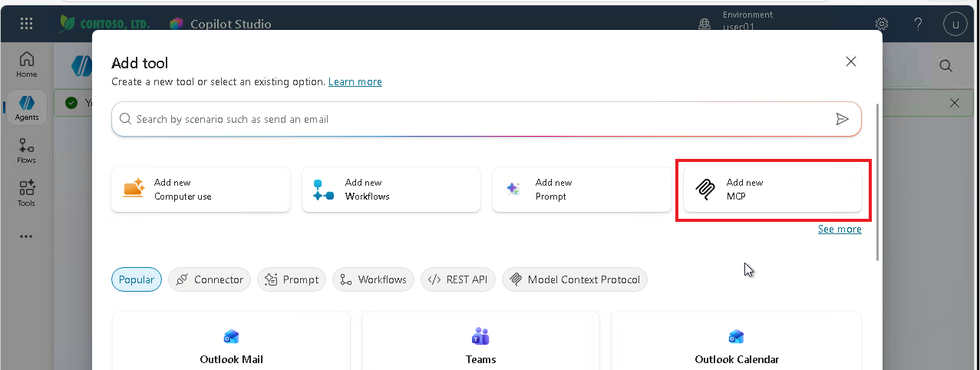
Task: Select the Popular filter tab
Action: [x=137, y=279]
